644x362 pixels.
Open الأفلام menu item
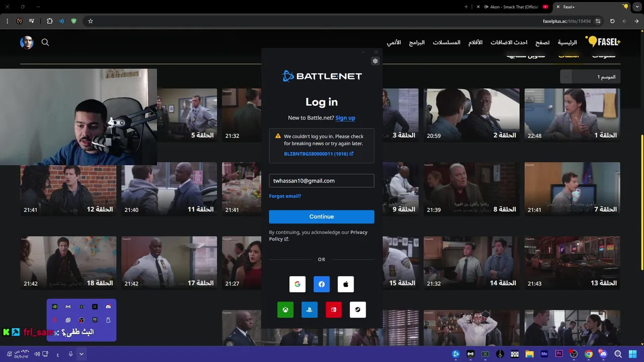(x=475, y=42)
